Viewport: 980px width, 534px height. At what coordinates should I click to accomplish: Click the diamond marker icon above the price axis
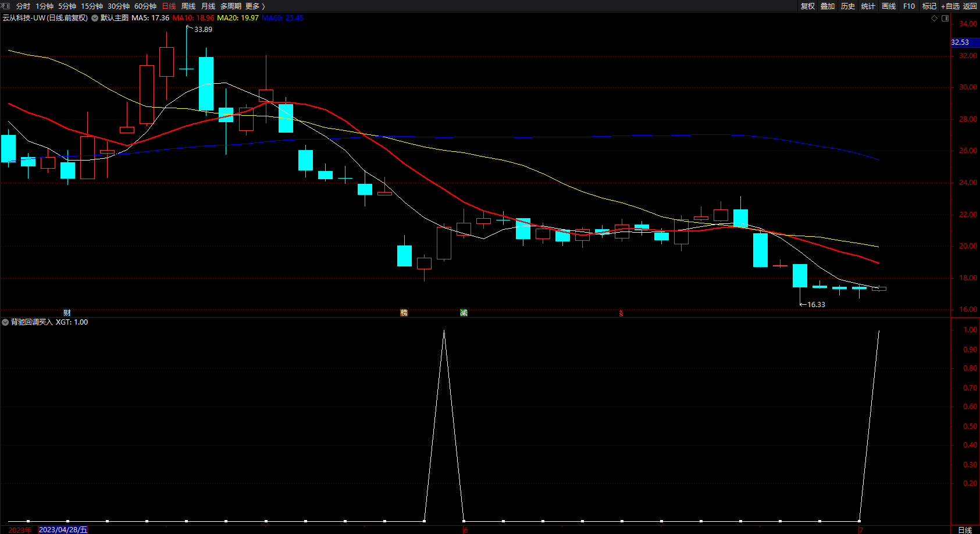[935, 18]
